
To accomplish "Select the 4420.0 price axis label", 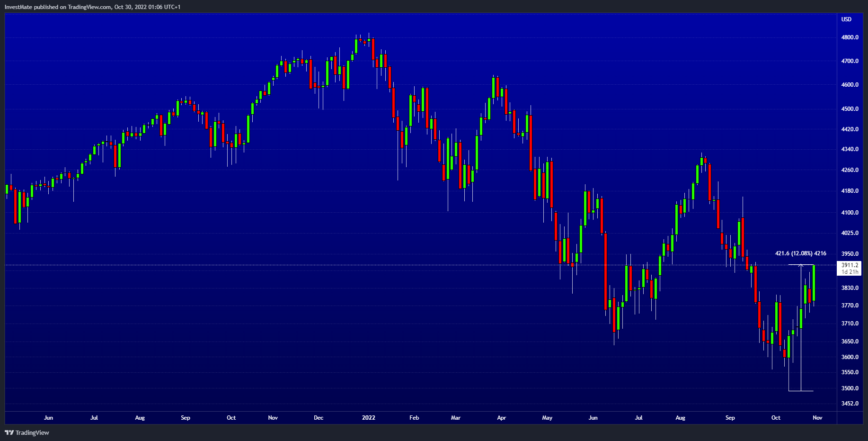I will [x=850, y=129].
